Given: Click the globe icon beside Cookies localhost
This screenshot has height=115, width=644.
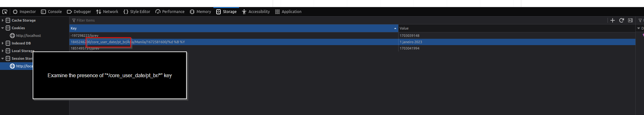Looking at the screenshot, I should click(x=12, y=36).
